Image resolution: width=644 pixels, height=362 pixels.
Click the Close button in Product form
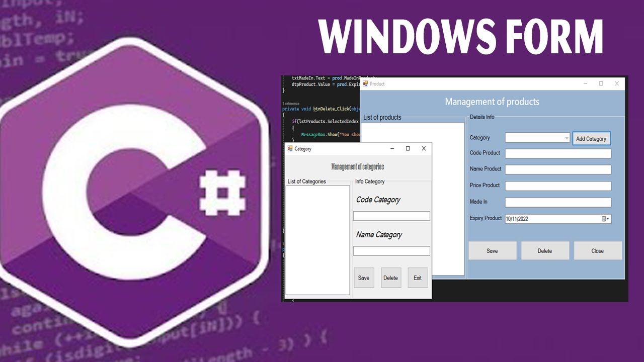(x=598, y=251)
